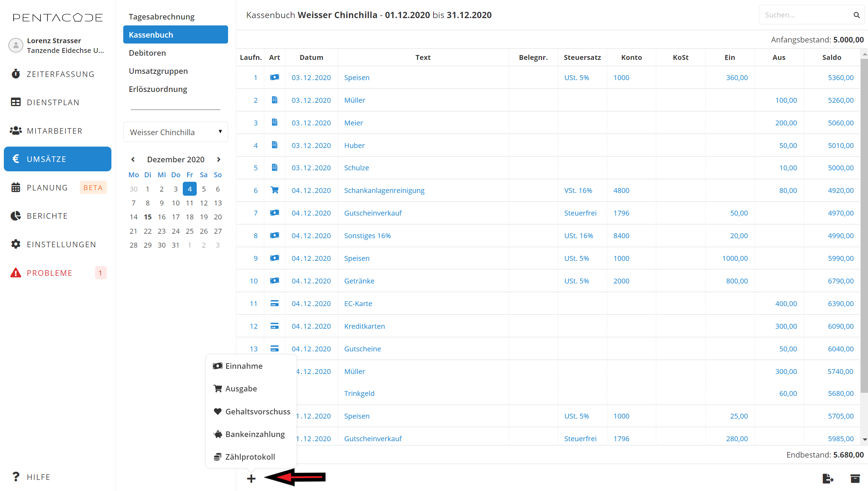Select Einnahme from the popup menu
The image size is (868, 491).
pos(244,366)
